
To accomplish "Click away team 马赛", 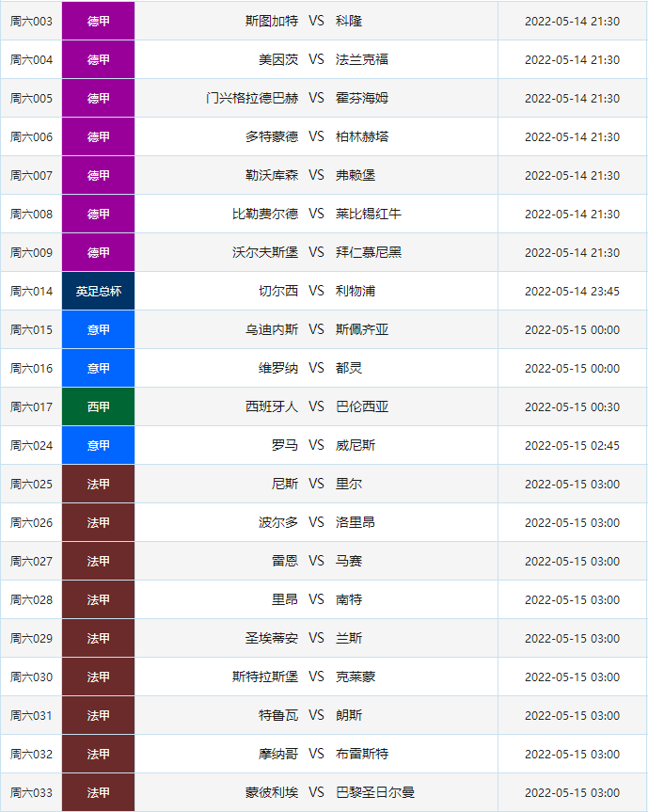I will click(x=349, y=562).
